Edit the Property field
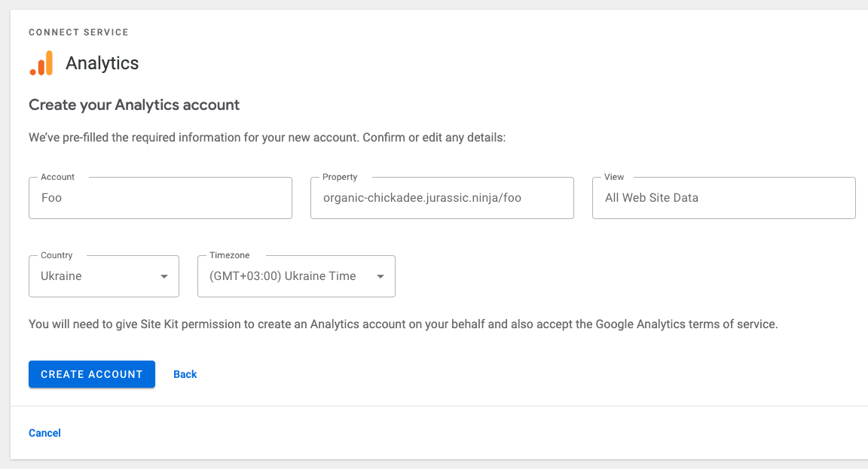Viewport: 868px width, 469px height. [x=442, y=198]
